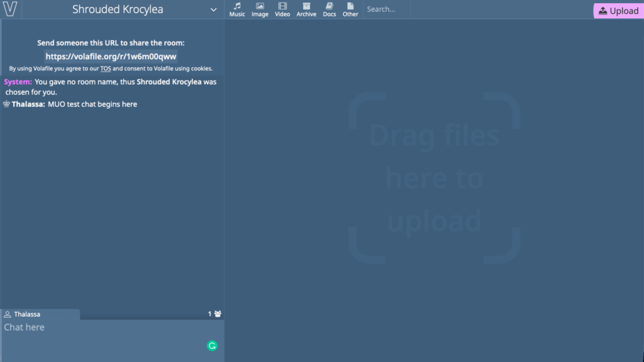The image size is (644, 362).
Task: Click the Shrouded Krocylea room title
Action: coord(118,9)
